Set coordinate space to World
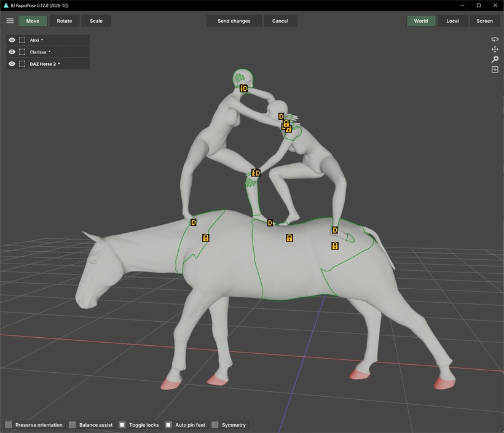504x433 pixels. (x=421, y=21)
